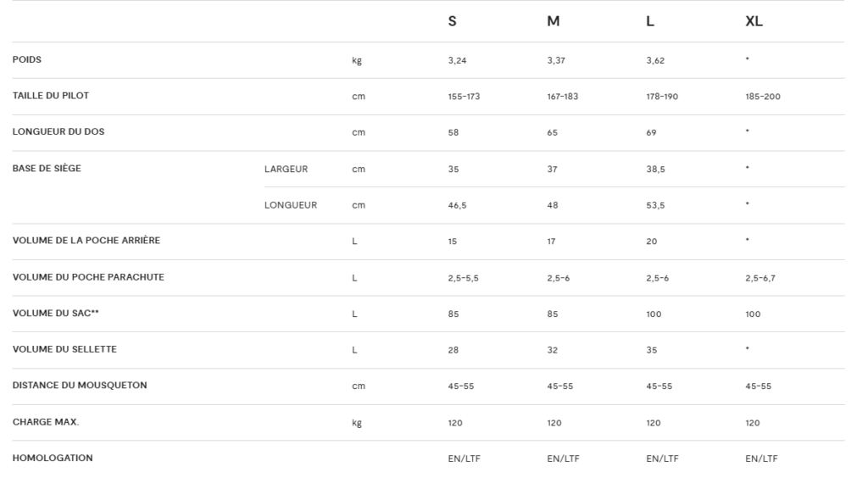The height and width of the screenshot is (500, 868).
Task: Click the 185-200 pilot height for XL
Action: click(x=763, y=97)
